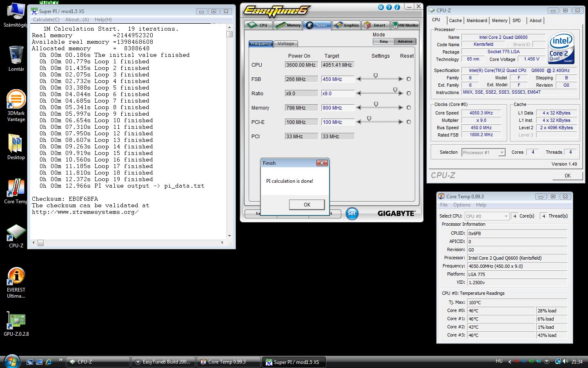The width and height of the screenshot is (588, 368).
Task: Click OK in the Finish dialog
Action: point(307,205)
